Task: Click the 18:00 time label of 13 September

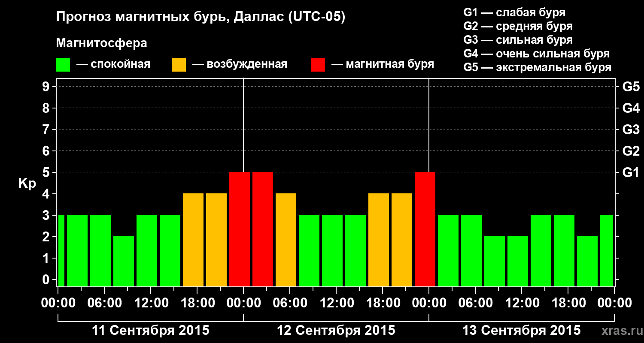Action: coord(568,303)
